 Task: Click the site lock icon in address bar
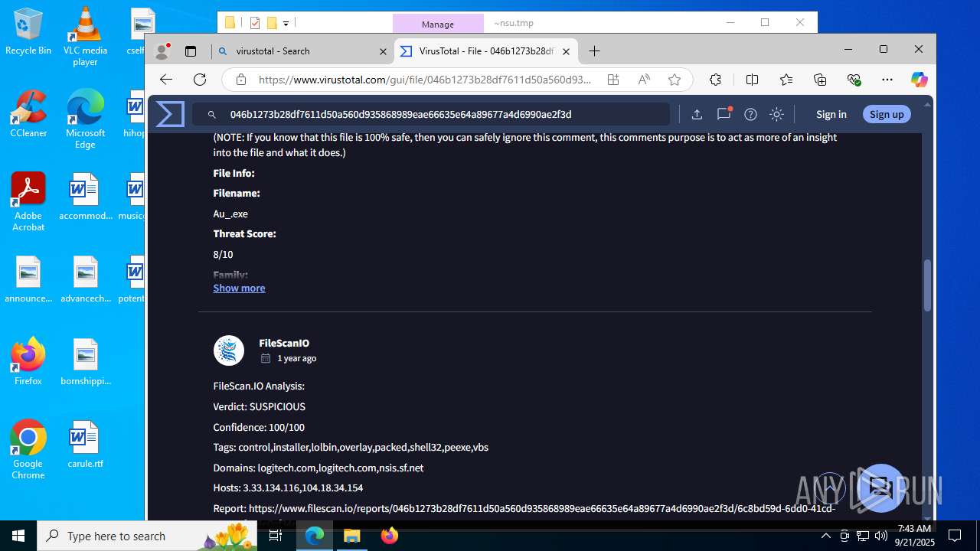click(x=241, y=80)
